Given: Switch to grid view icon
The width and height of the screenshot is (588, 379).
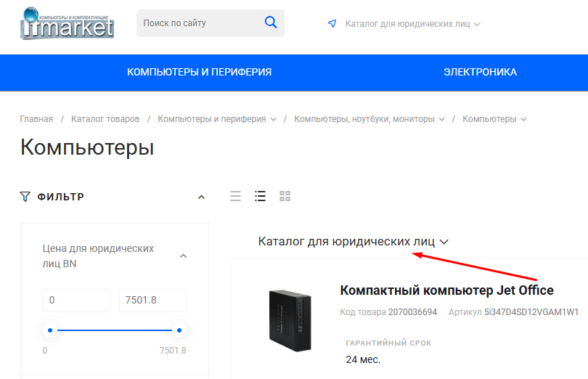Looking at the screenshot, I should coord(285,196).
